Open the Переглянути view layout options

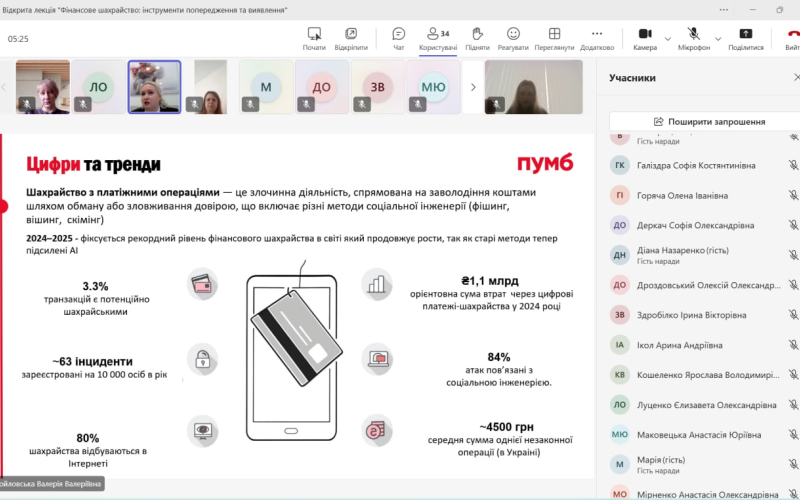[x=554, y=38]
